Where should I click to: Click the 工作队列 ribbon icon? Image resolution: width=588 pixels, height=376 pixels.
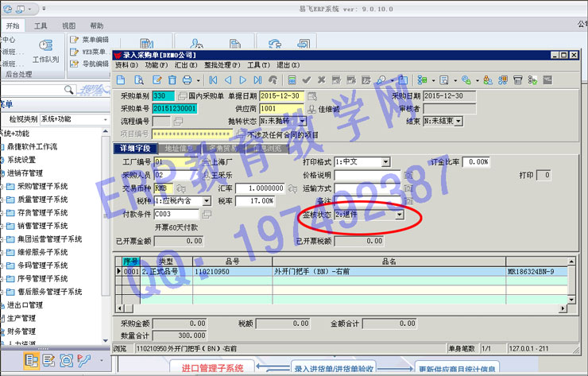pyautogui.click(x=46, y=51)
